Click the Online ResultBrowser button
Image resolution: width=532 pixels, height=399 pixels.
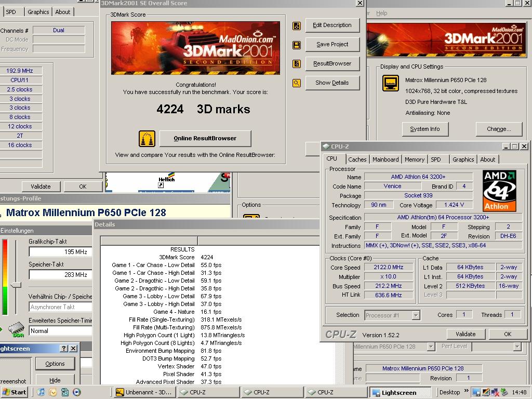pos(205,138)
